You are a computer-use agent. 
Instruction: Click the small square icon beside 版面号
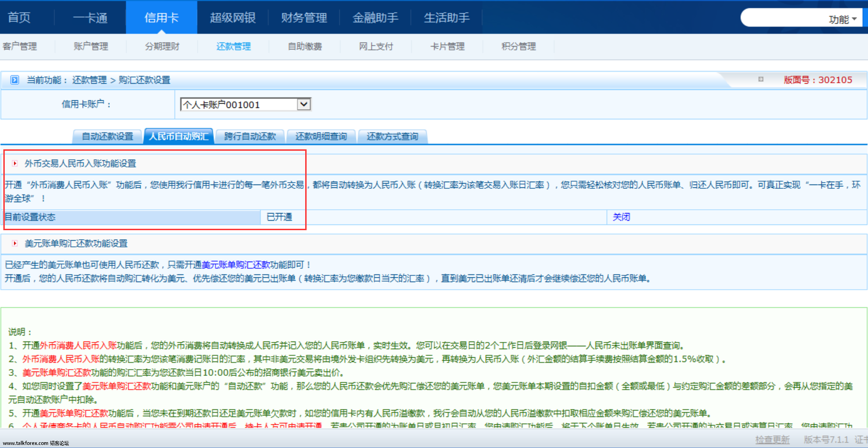tap(761, 79)
